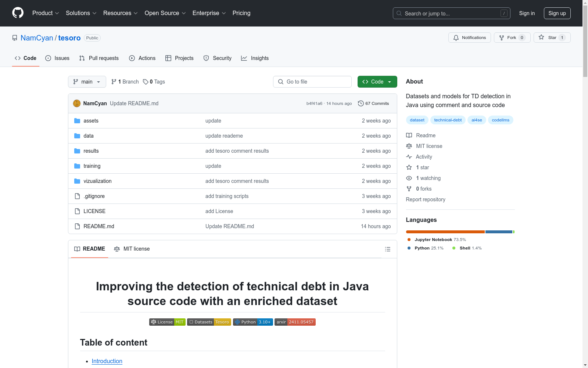
Task: Click the commit history clock icon
Action: [361, 103]
